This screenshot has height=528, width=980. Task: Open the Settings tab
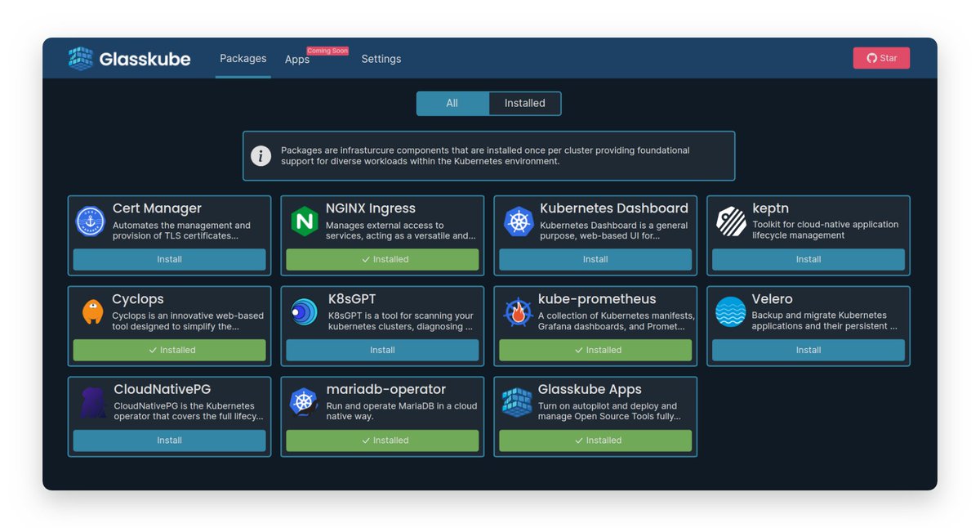click(x=381, y=59)
